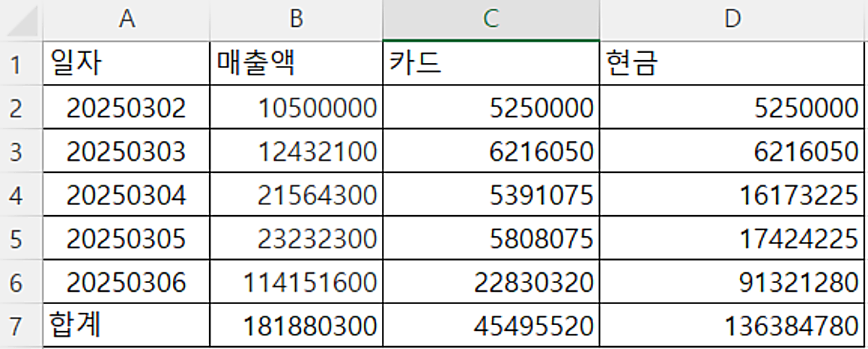Select row 2 header
Image resolution: width=868 pixels, height=349 pixels.
[x=22, y=107]
